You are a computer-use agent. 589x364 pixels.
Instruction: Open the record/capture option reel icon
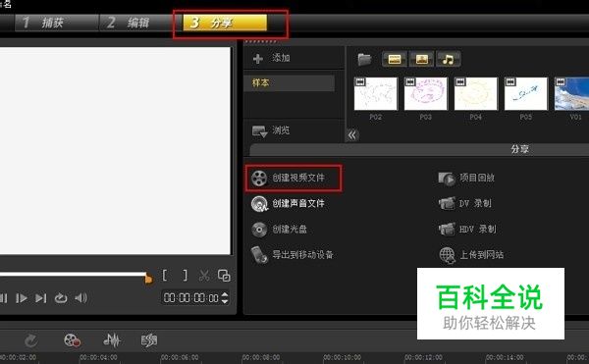[72, 340]
